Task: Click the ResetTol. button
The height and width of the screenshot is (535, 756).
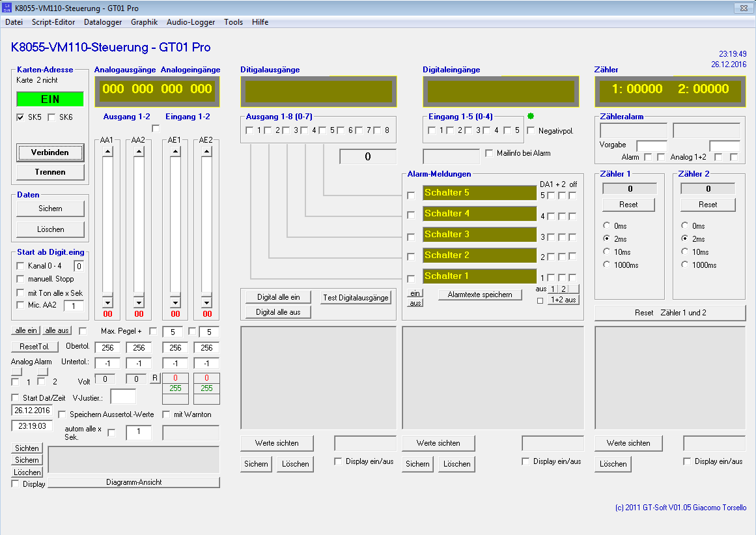Action: [x=35, y=347]
